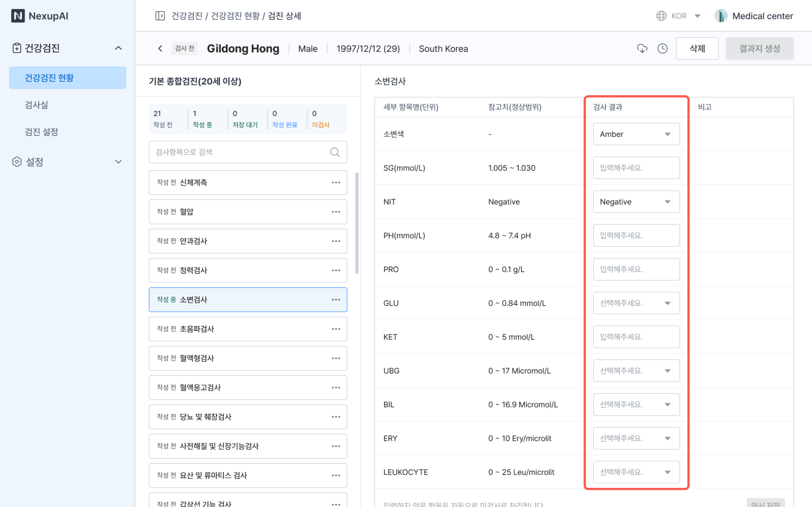The width and height of the screenshot is (812, 507).
Task: Open 검진 설정 menu item
Action: click(x=42, y=132)
